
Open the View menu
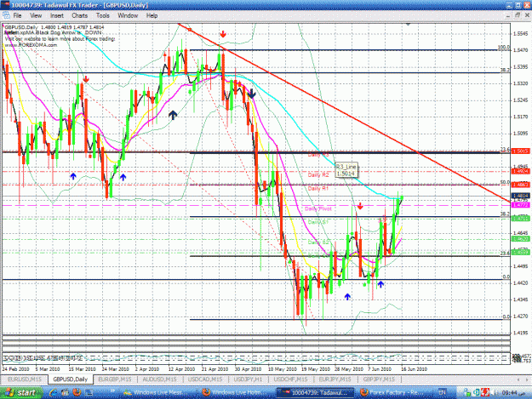click(x=36, y=15)
